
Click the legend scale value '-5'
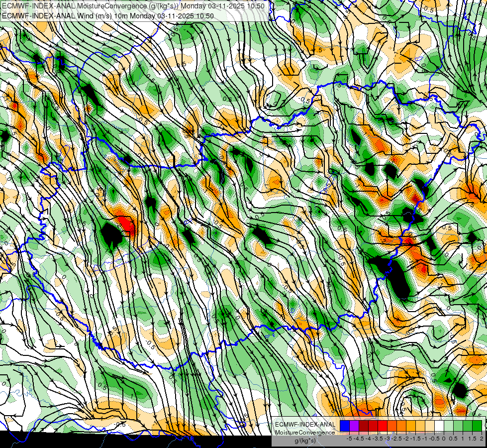[x=349, y=439]
